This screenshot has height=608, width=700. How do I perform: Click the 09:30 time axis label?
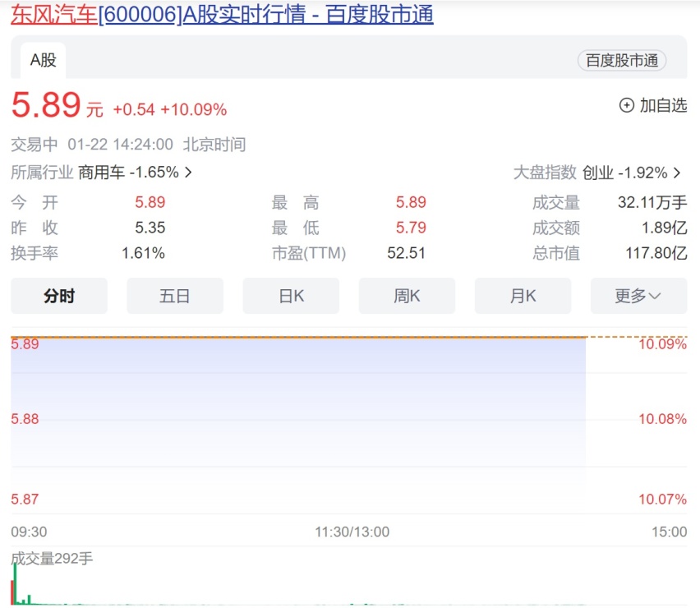[29, 532]
